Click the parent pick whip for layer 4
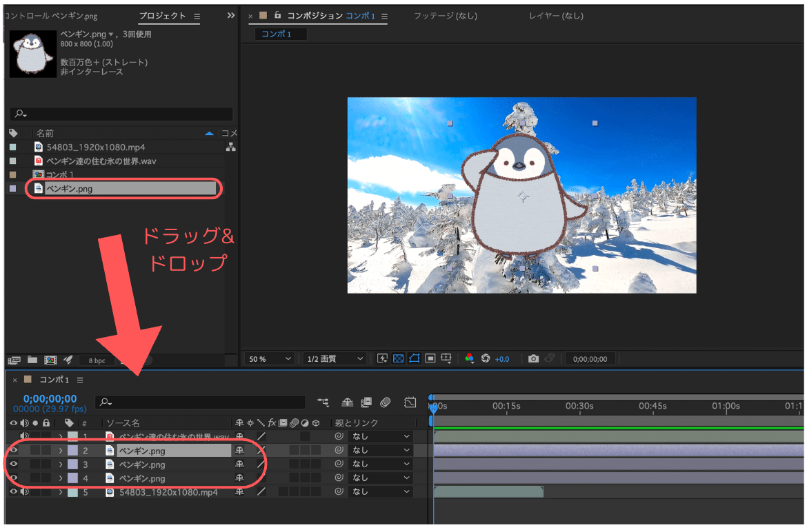The image size is (807, 532). tap(339, 478)
